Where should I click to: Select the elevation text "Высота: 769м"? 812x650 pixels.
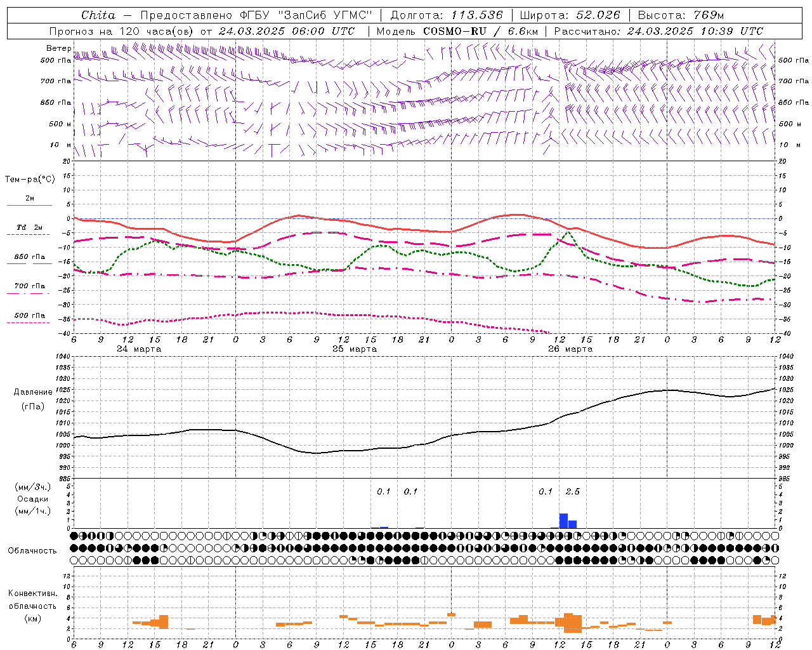[680, 15]
